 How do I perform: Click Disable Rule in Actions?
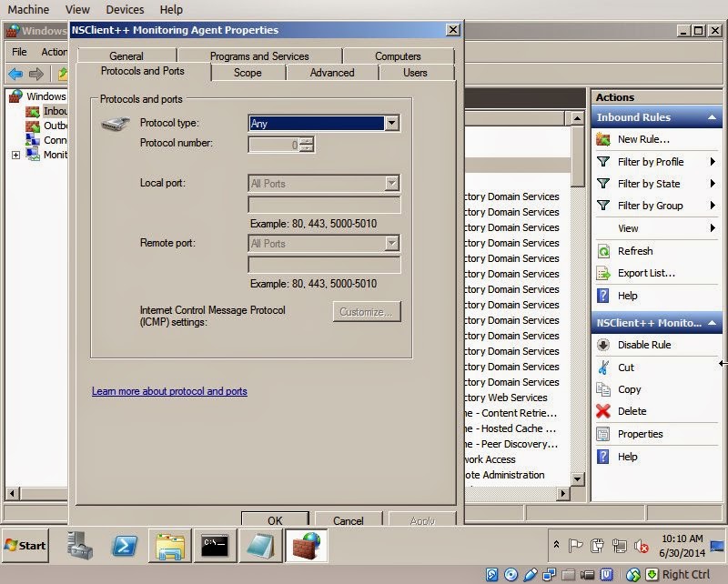(x=644, y=345)
